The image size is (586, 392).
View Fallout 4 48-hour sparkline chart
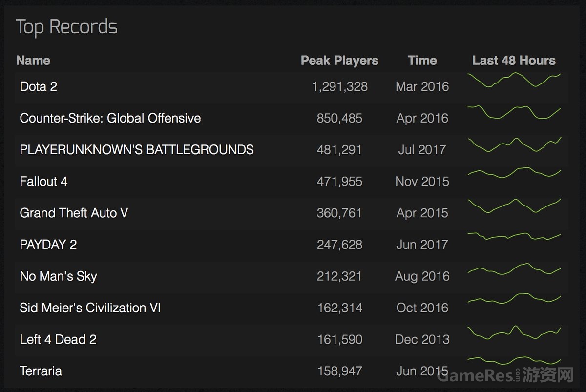pyautogui.click(x=514, y=173)
